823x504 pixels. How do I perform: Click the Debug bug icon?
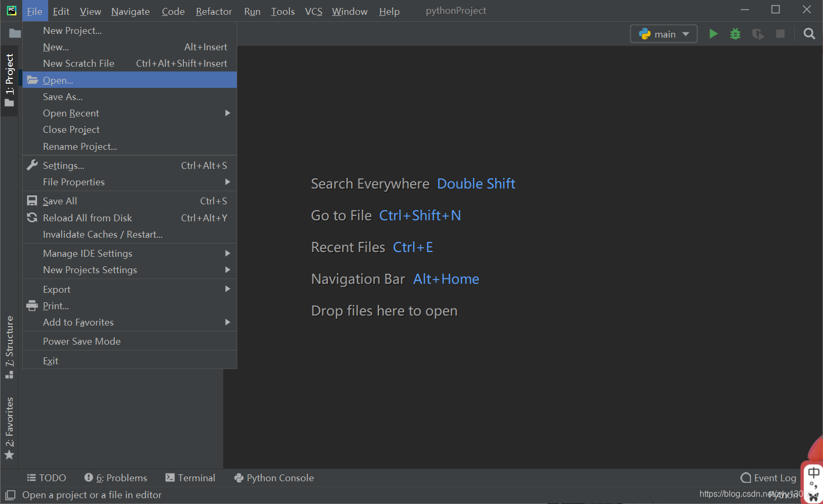[x=735, y=34]
